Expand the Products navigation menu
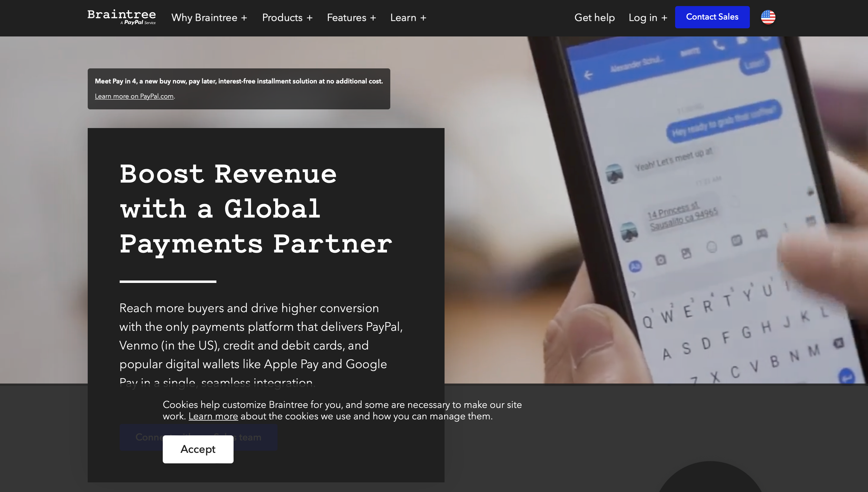 [282, 17]
